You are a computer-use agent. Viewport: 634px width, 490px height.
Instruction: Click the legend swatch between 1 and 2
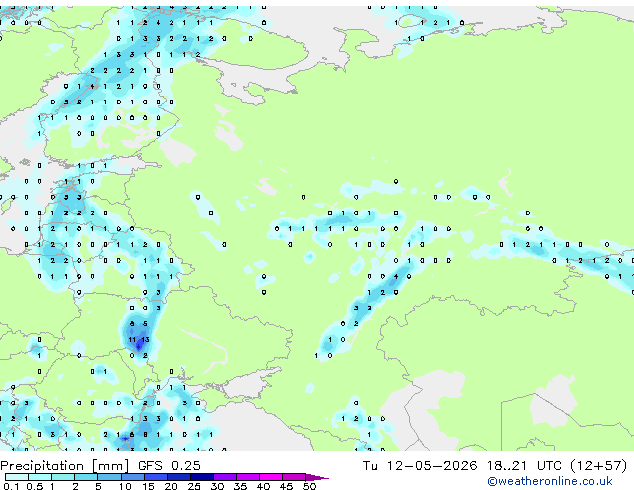pos(63,477)
